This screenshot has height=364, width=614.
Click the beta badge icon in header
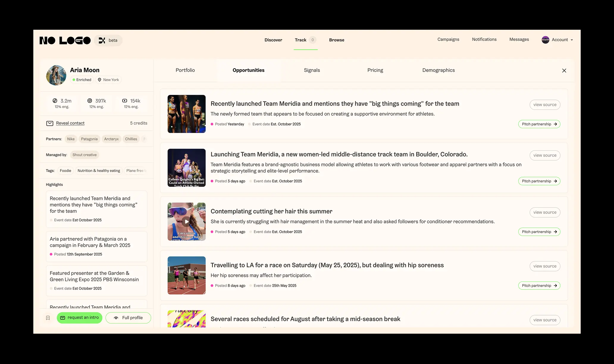(x=102, y=40)
